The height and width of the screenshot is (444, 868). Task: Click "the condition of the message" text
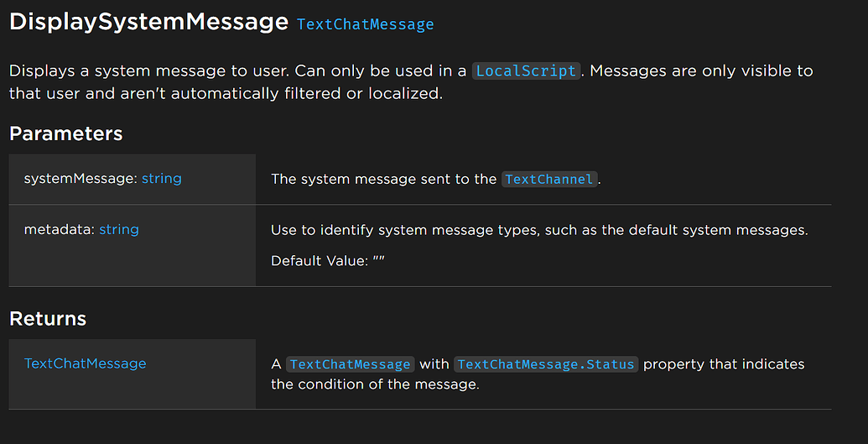pyautogui.click(x=375, y=384)
